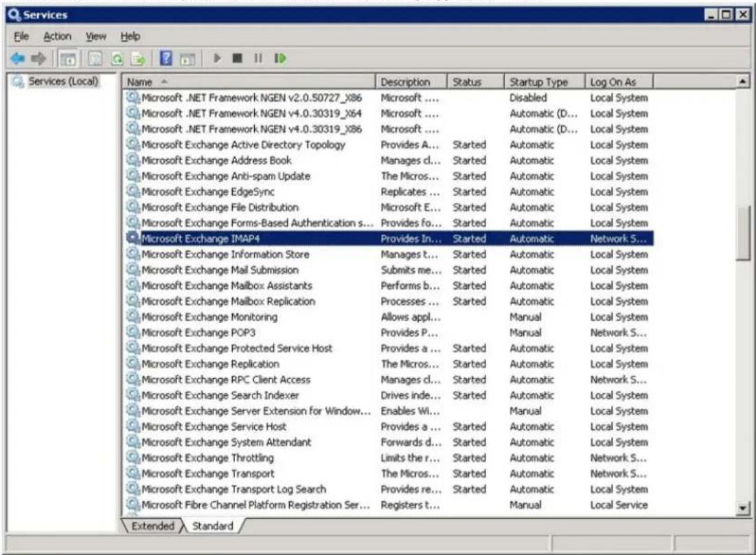Open the View menu
Viewport: 756px width, 555px height.
click(96, 36)
